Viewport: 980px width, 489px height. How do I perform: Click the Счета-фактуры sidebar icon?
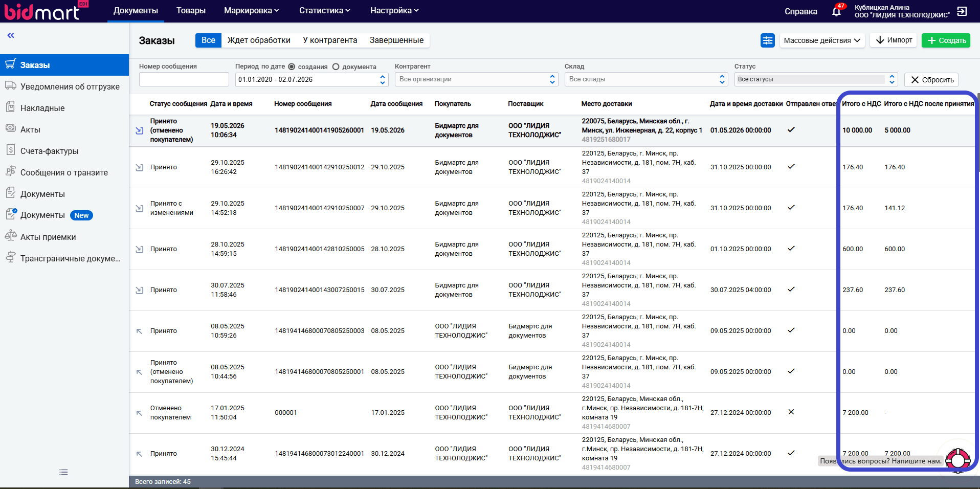point(11,150)
